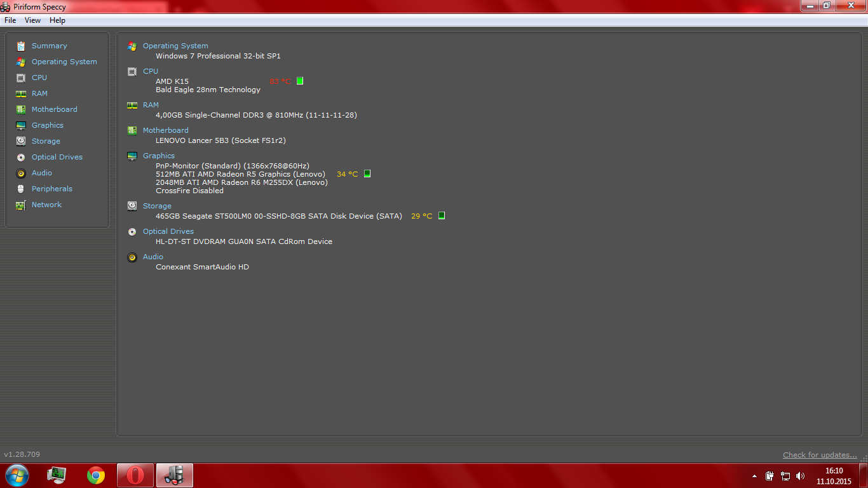This screenshot has height=488, width=868.
Task: Click the drive icon beside Storage heading
Action: (132, 206)
